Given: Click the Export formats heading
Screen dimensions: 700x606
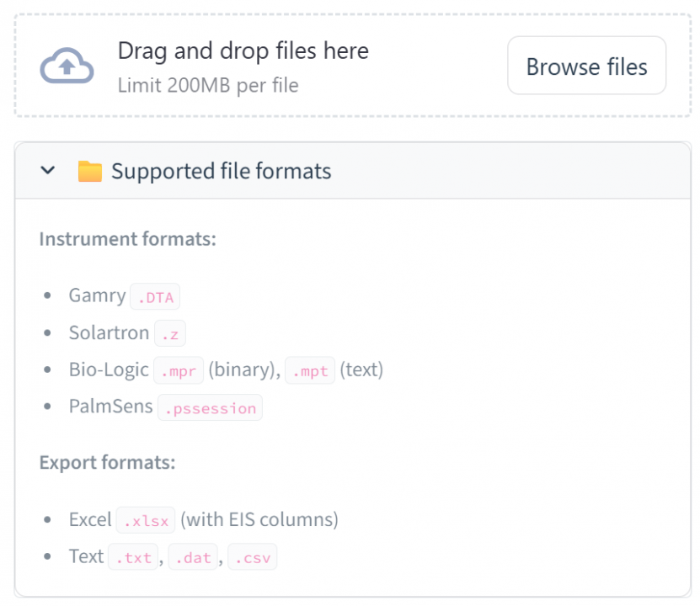Looking at the screenshot, I should pyautogui.click(x=107, y=462).
